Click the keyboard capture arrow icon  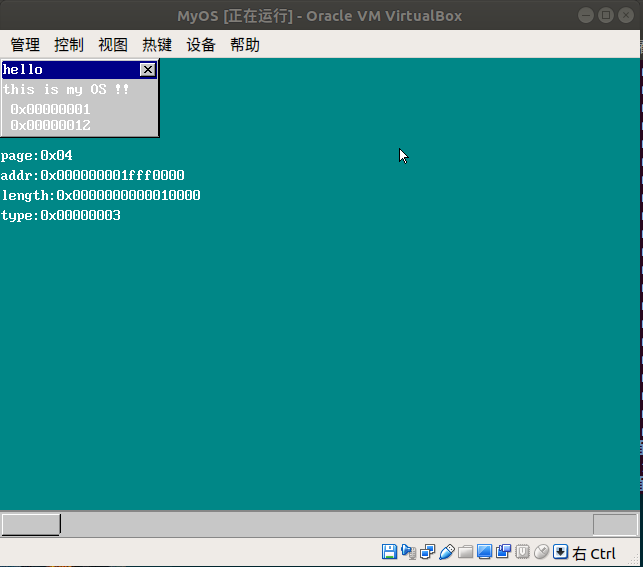560,552
